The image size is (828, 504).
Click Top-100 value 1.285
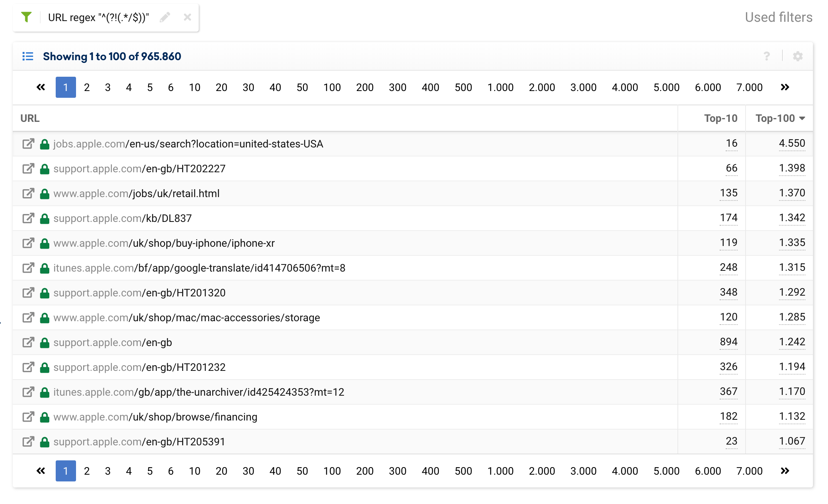pos(792,317)
